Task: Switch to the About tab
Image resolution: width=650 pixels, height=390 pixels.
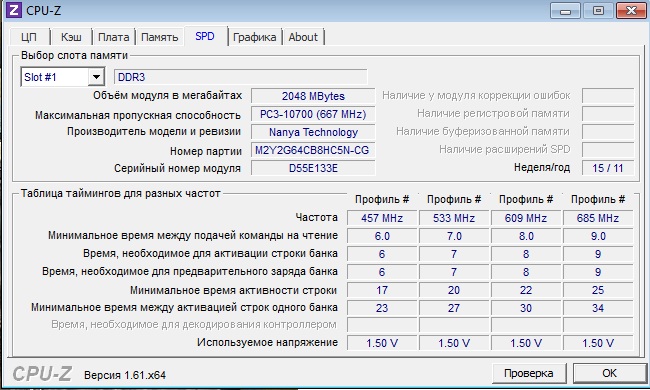Action: coord(303,37)
